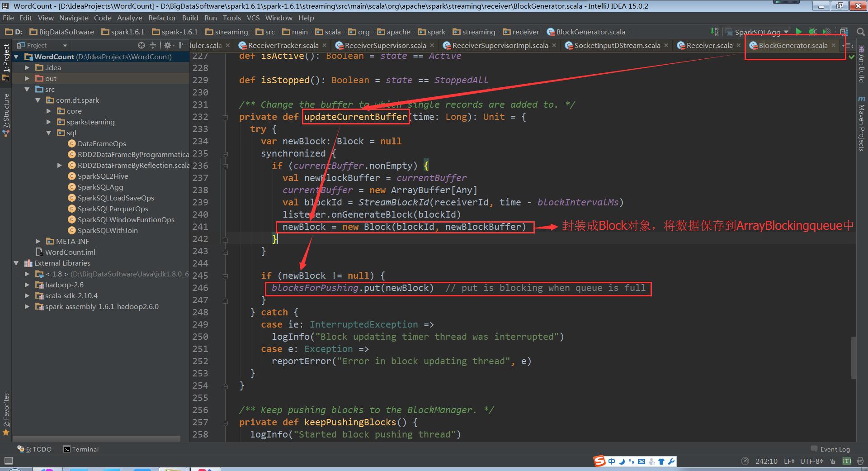This screenshot has height=471, width=868.
Task: Start debugging with the green bug icon
Action: [x=812, y=32]
